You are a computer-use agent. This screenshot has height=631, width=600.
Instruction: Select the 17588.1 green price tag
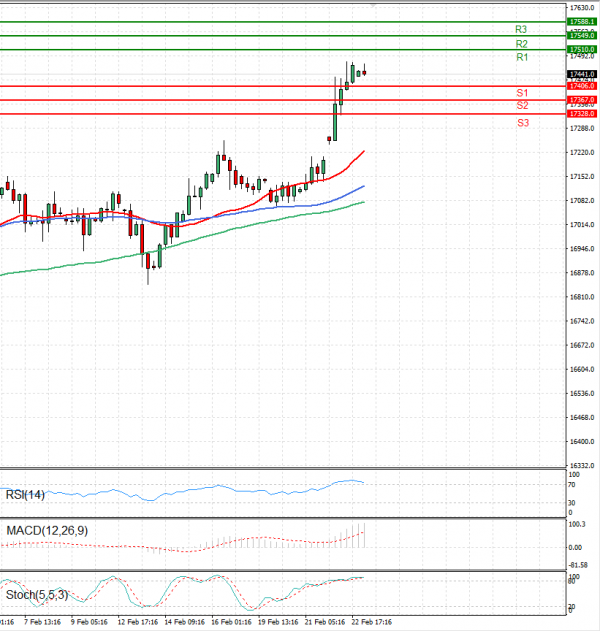pos(582,22)
